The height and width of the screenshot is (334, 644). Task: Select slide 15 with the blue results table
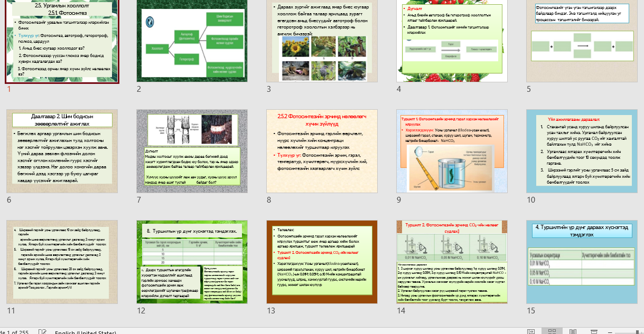(582, 262)
